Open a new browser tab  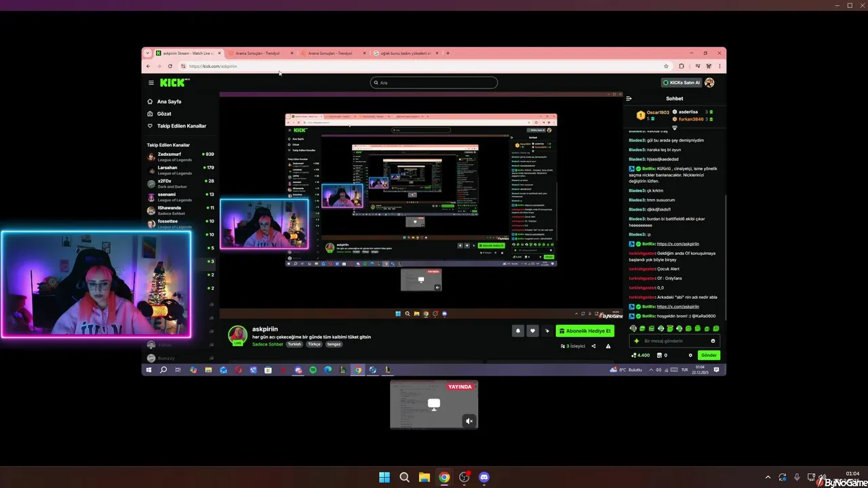coord(448,53)
